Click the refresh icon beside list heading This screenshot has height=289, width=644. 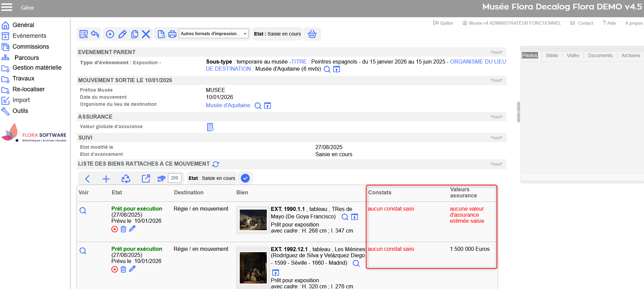click(x=216, y=164)
